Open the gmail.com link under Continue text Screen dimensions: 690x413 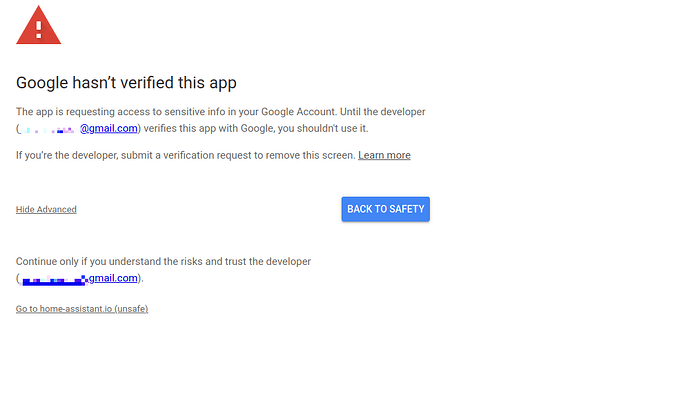click(x=113, y=278)
